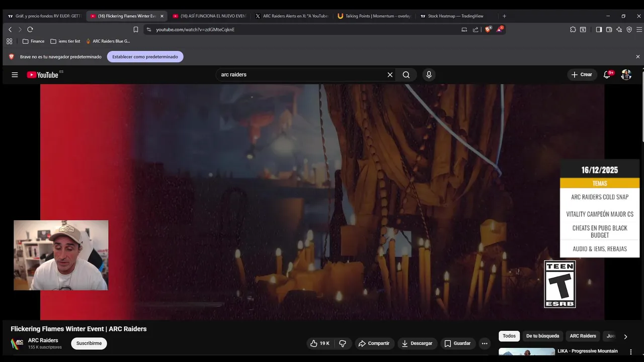Open a new browser tab

click(504, 16)
